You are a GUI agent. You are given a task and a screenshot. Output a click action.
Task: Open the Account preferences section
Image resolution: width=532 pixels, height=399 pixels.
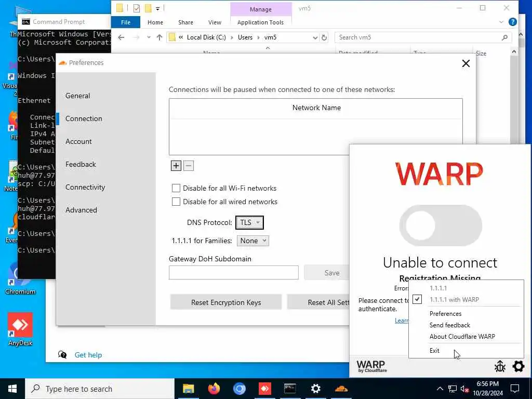coord(78,141)
